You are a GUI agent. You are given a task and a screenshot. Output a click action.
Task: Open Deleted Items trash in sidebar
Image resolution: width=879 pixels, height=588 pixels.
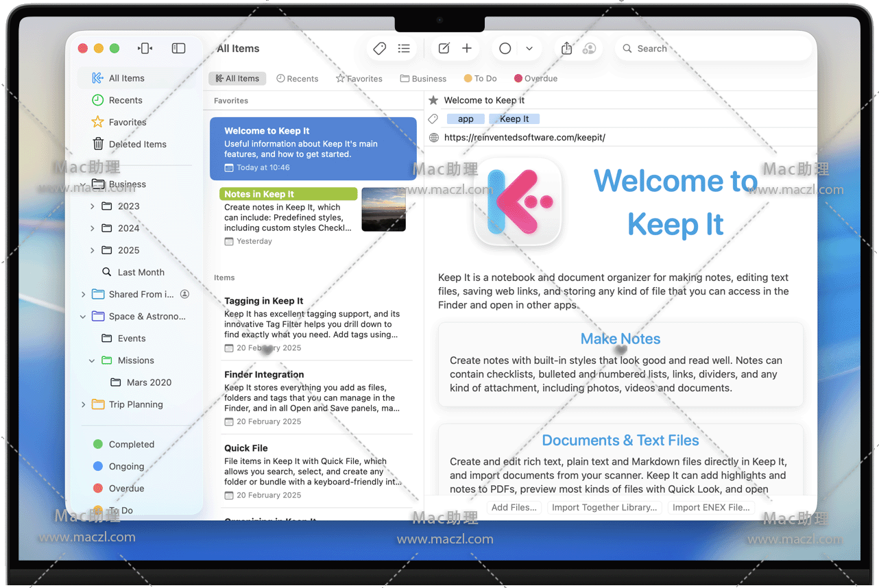[x=137, y=144]
